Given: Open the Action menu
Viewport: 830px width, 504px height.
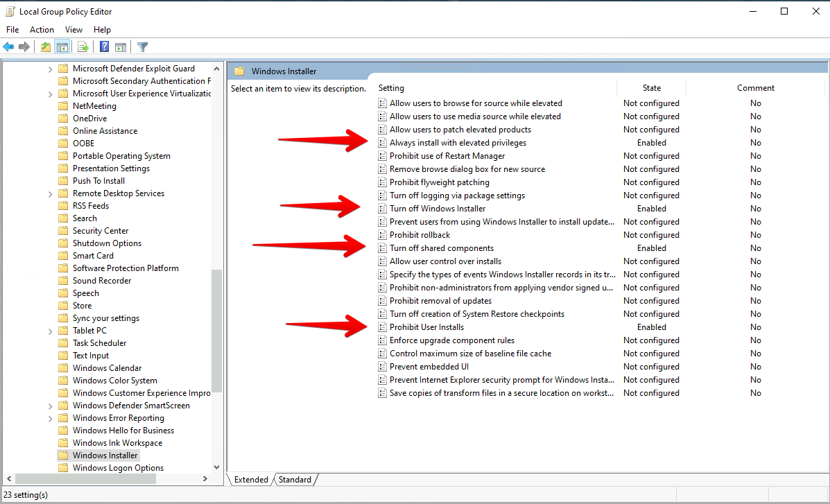Looking at the screenshot, I should [x=42, y=30].
